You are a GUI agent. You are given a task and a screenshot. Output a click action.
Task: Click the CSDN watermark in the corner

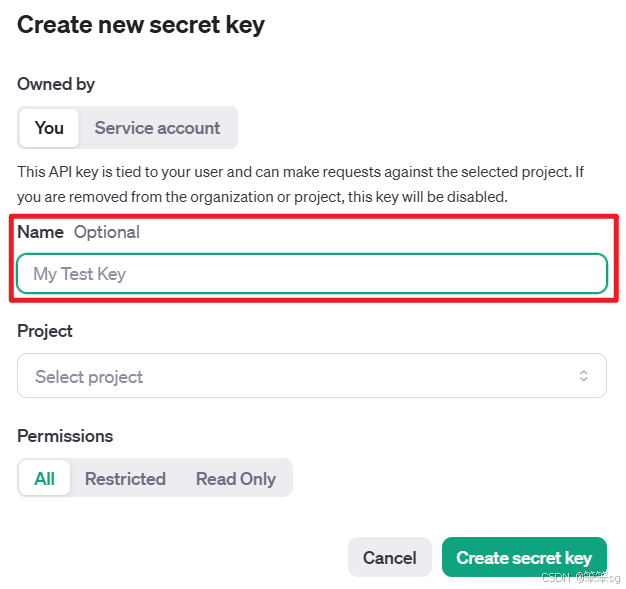[x=580, y=578]
